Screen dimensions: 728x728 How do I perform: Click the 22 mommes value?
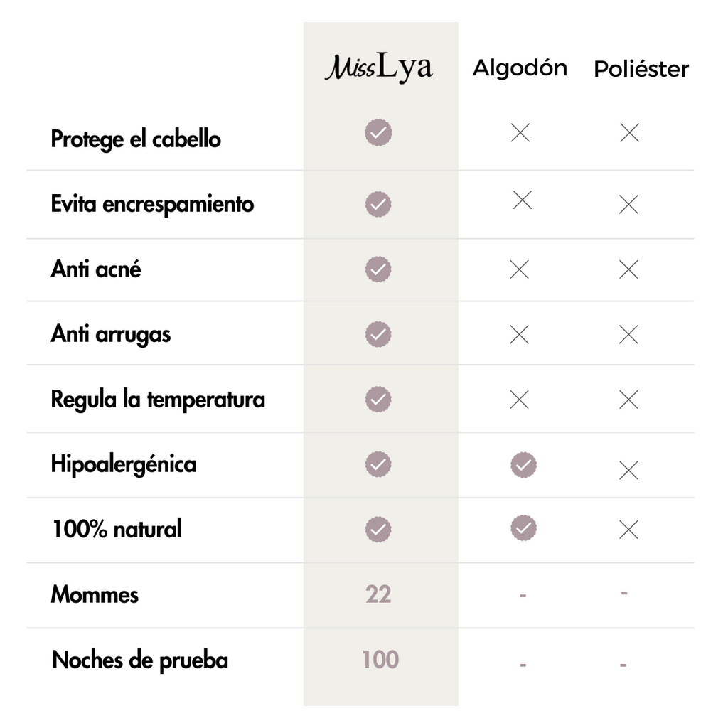click(378, 594)
